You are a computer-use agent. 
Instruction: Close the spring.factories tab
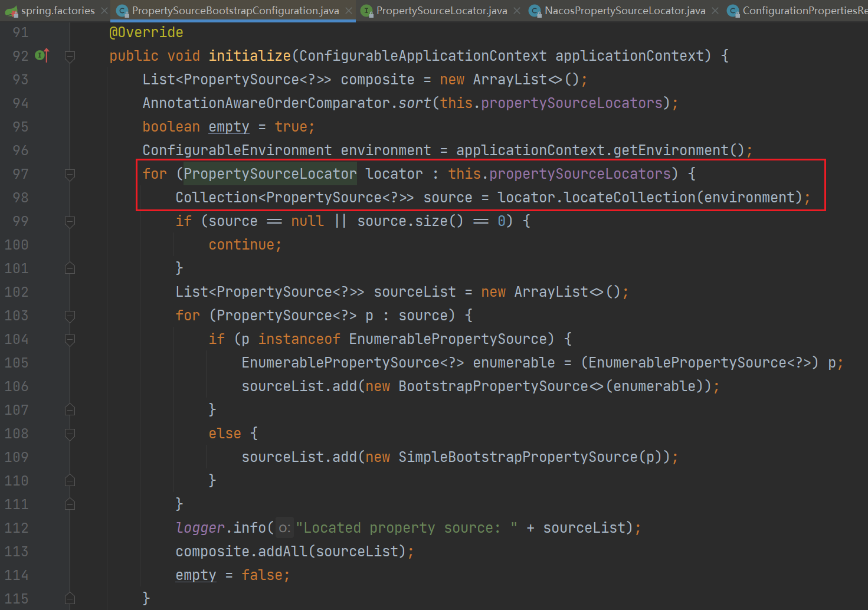104,11
